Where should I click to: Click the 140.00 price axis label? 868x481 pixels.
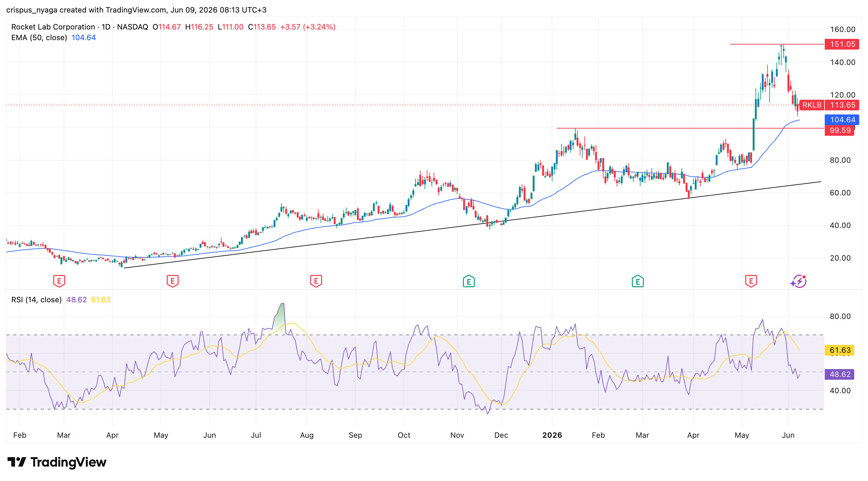[842, 62]
